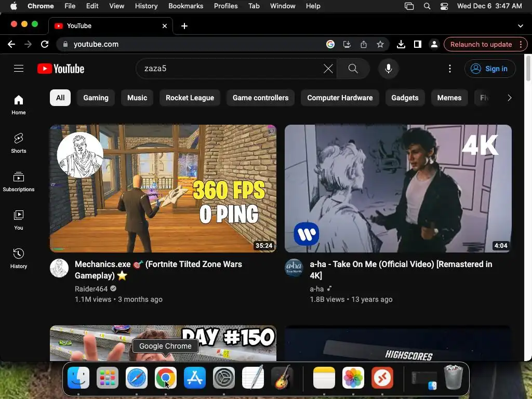Screen dimensions: 532x399
Task: Open App Store from the Dock
Action: pos(195,378)
